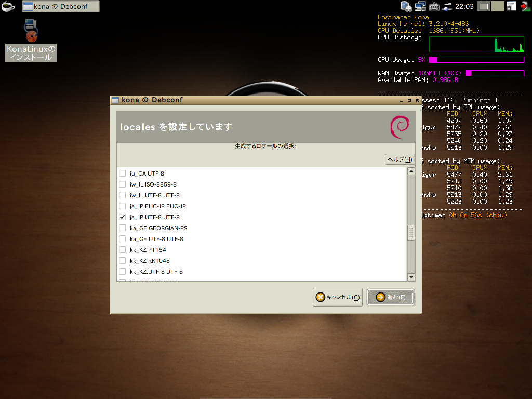Enable the iu_CA UTF-8 locale checkbox
The width and height of the screenshot is (532, 399).
123,174
